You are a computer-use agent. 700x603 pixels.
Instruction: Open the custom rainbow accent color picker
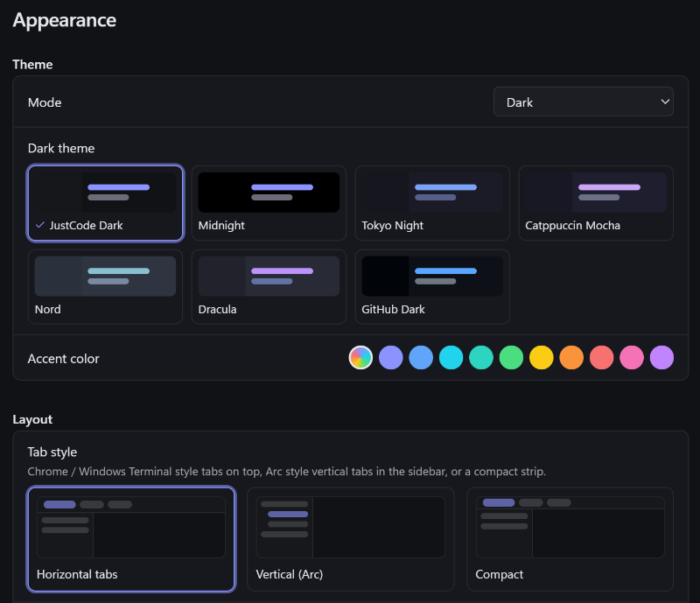pyautogui.click(x=360, y=357)
